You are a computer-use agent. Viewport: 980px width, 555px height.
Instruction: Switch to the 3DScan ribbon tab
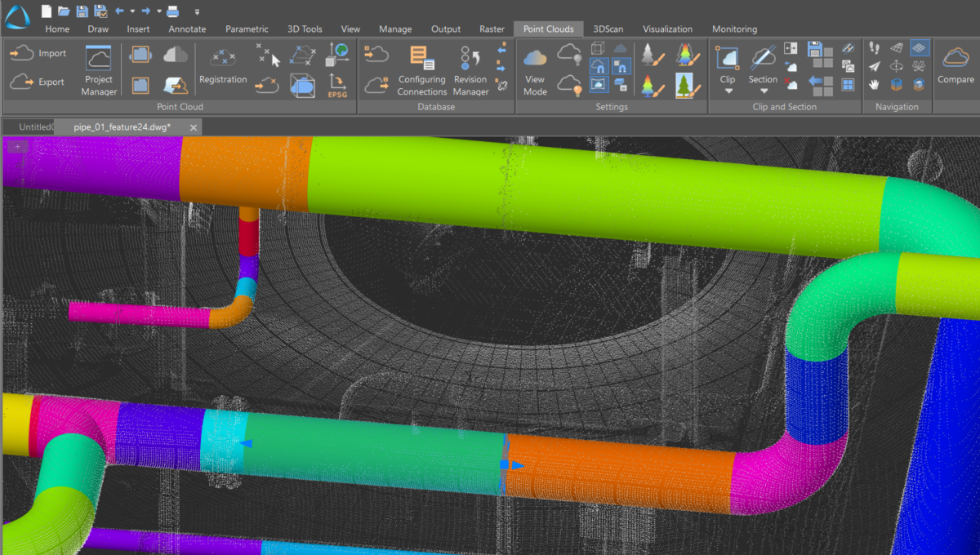coord(608,29)
